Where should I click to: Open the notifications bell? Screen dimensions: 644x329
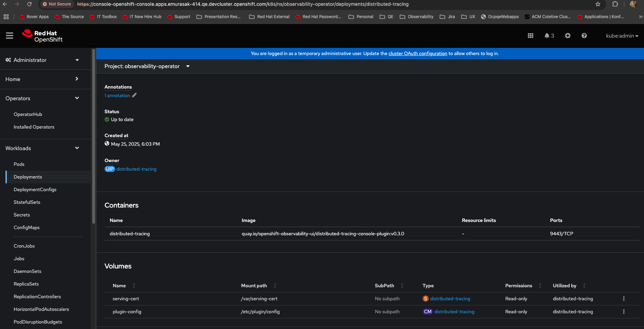pyautogui.click(x=549, y=36)
